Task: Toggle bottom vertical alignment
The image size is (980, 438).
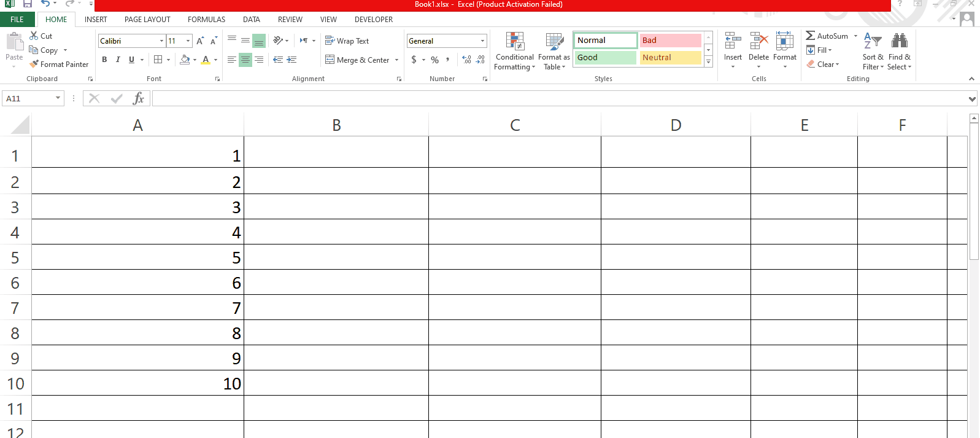Action: click(x=259, y=41)
